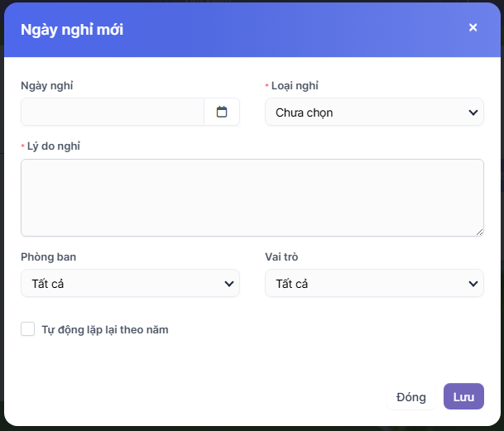Image resolution: width=504 pixels, height=431 pixels.
Task: Save using the Lưu button
Action: (463, 396)
